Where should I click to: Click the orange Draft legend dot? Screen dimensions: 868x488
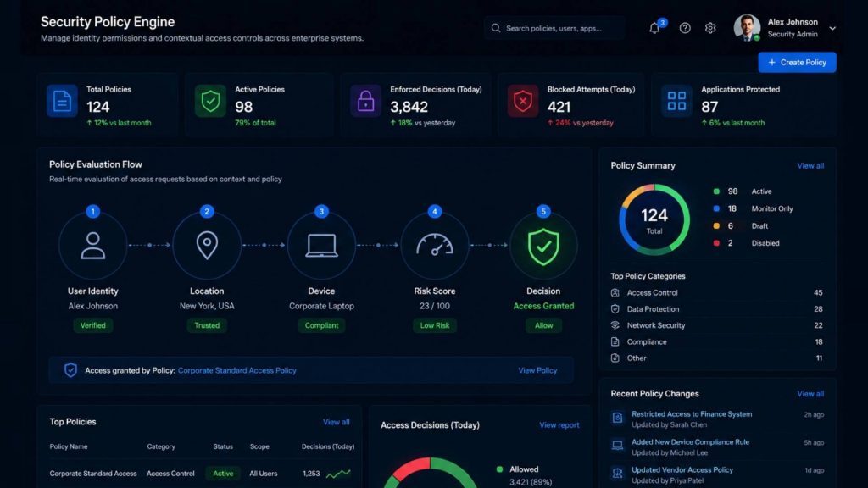click(x=716, y=225)
